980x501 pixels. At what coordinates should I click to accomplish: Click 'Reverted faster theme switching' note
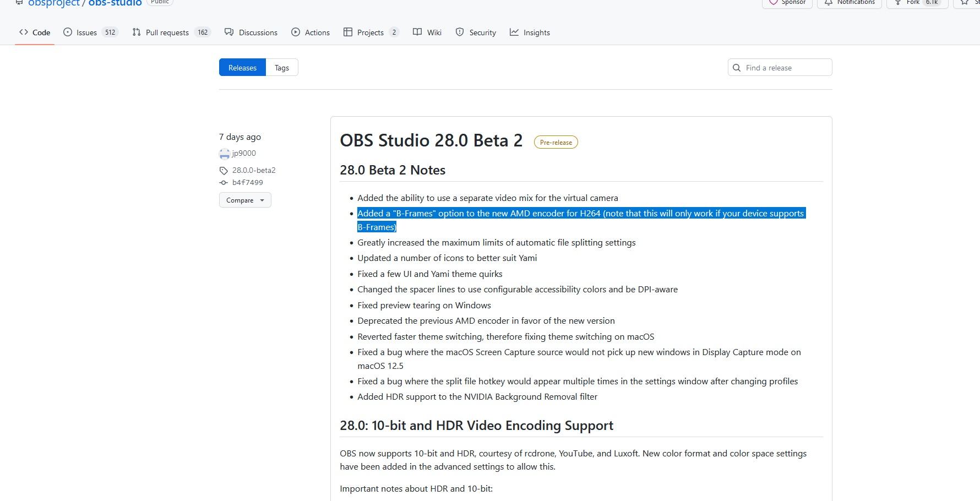pos(506,336)
